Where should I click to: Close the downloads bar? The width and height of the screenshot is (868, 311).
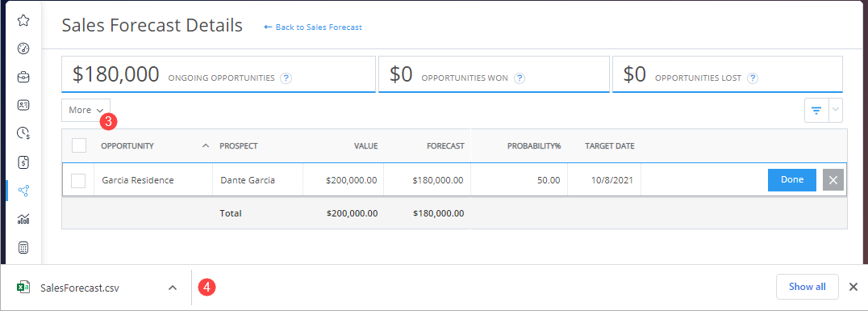point(853,287)
